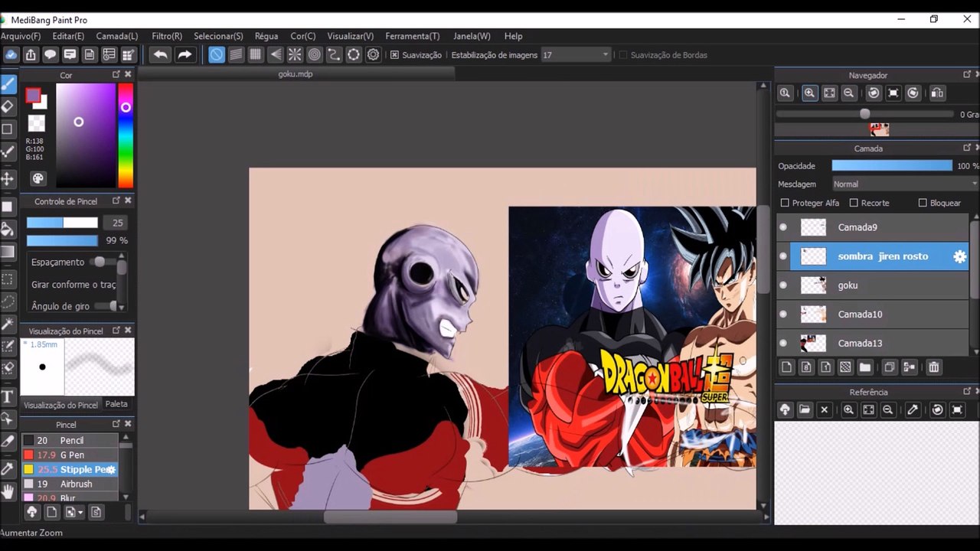Select the Text tool
The width and height of the screenshot is (980, 551).
pos(8,396)
